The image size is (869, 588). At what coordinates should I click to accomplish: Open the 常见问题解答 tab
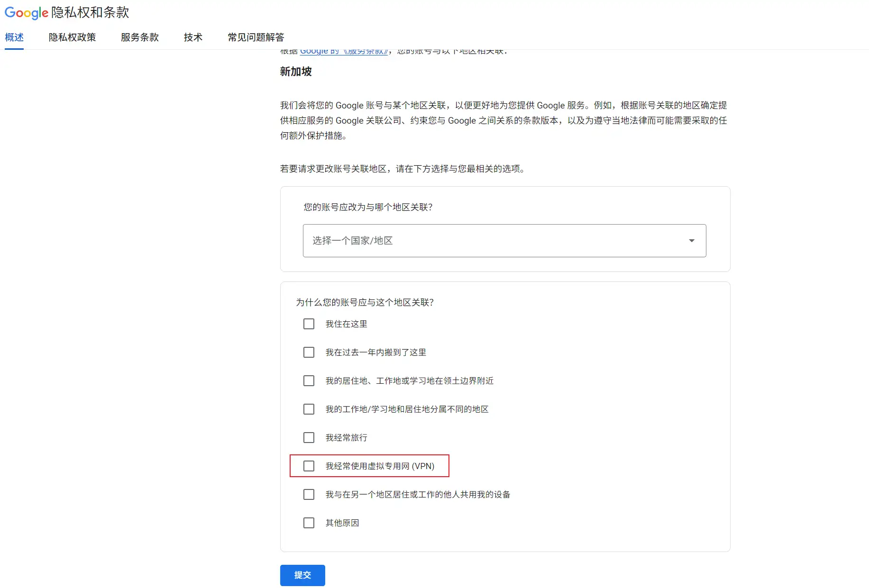[x=256, y=37]
